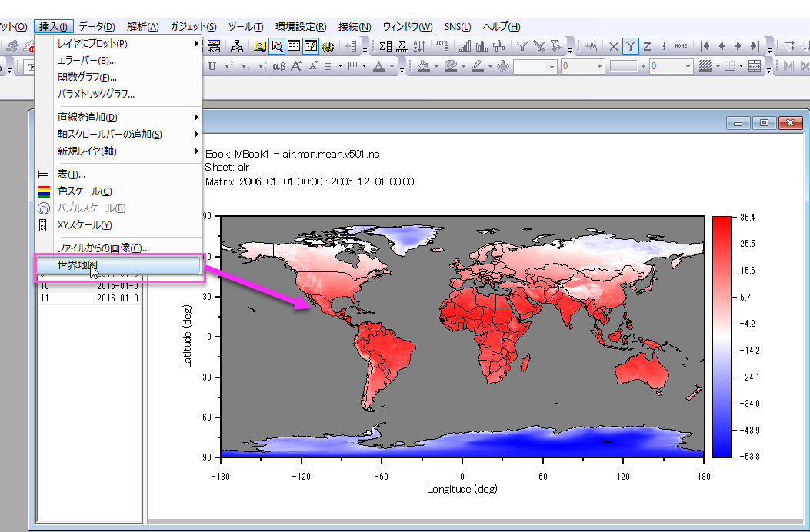The height and width of the screenshot is (532, 810).
Task: Click the move-to-first-column arrow icon
Action: 705,46
